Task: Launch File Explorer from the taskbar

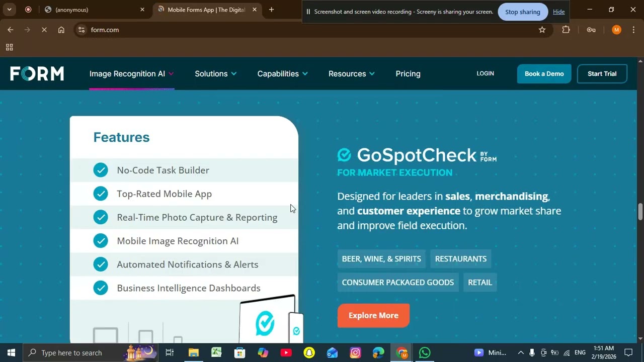Action: click(193, 352)
